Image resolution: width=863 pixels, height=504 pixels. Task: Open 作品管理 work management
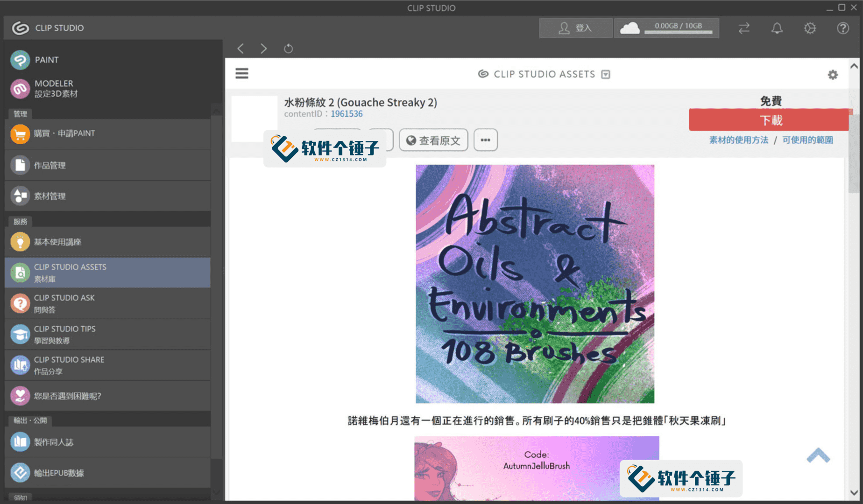click(x=50, y=165)
